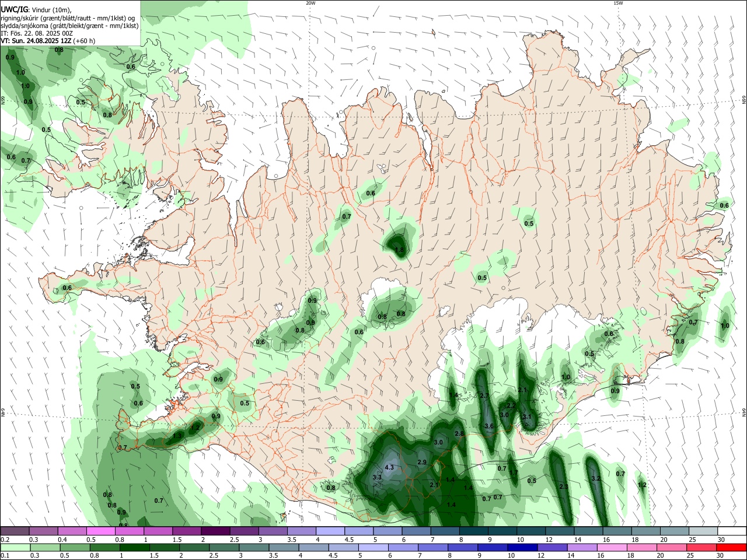
Task: Click the 3.1 precipitation value on map
Action: (x=526, y=416)
